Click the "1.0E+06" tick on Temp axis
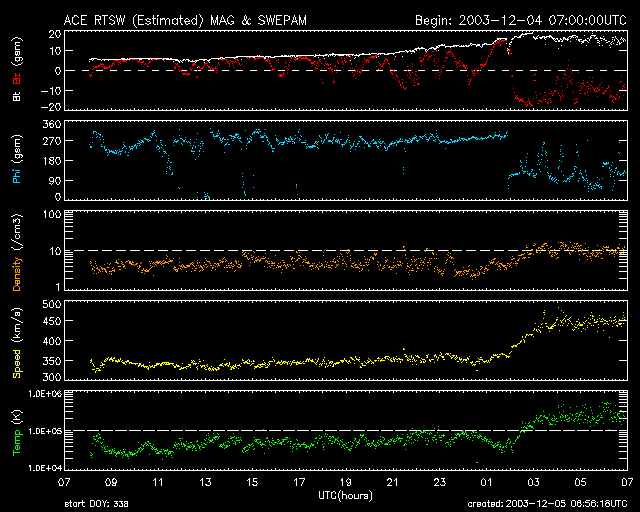Screen dimensions: 640x512 click(45, 394)
